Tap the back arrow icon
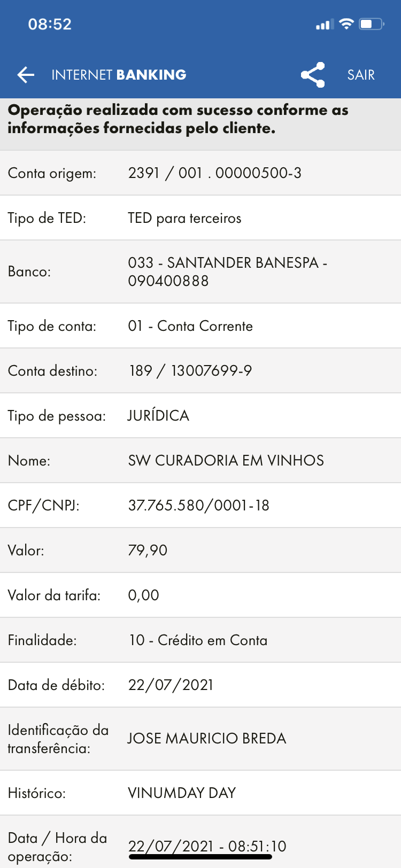 (x=26, y=75)
